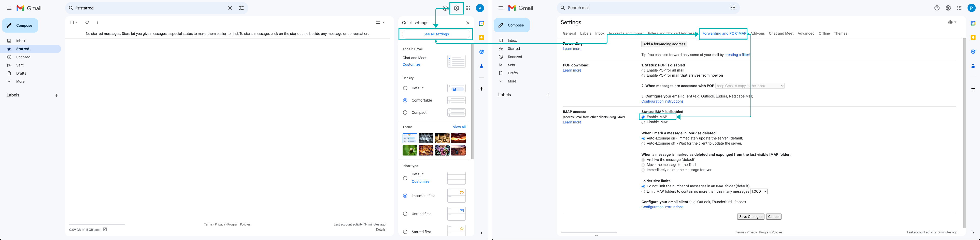The height and width of the screenshot is (240, 980).
Task: Open the Forwarding and POP/IMAP tab
Action: coord(724,34)
